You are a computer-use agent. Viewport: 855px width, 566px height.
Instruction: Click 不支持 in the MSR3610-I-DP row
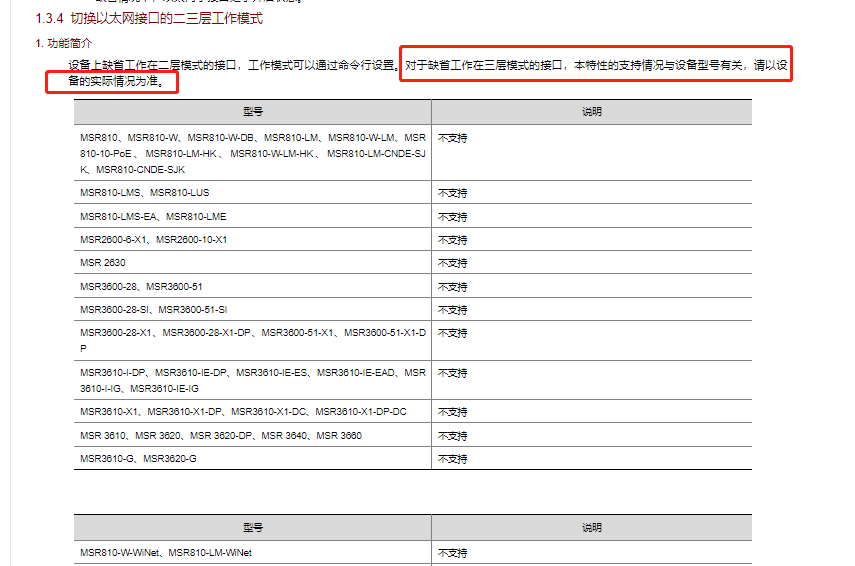click(x=453, y=373)
